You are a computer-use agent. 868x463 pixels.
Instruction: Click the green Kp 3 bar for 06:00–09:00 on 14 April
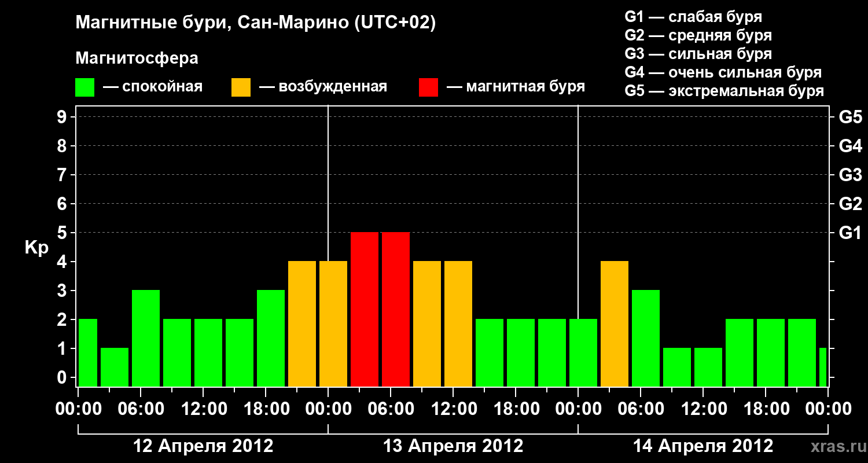(x=646, y=338)
